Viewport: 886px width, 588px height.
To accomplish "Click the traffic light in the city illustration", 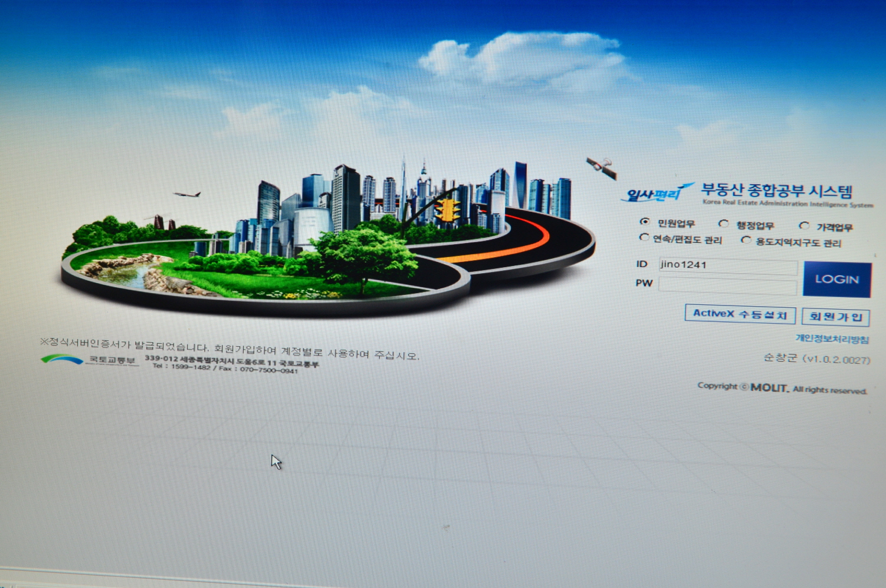I will pyautogui.click(x=448, y=210).
